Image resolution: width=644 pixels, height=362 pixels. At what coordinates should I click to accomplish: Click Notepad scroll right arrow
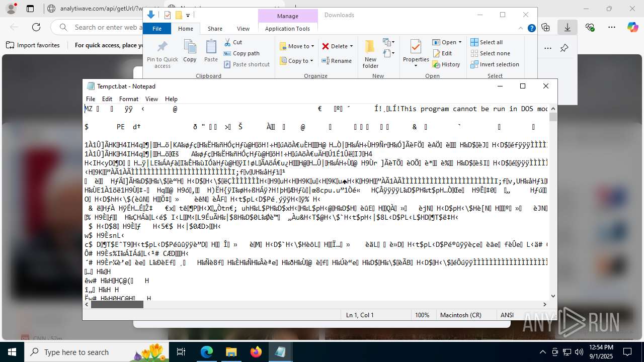pyautogui.click(x=544, y=304)
